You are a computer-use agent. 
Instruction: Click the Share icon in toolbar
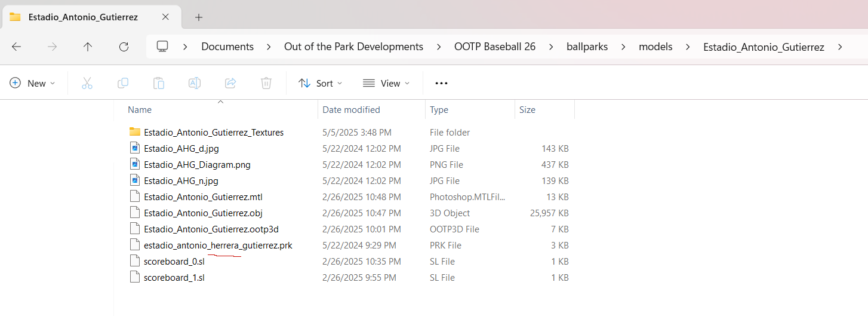230,83
